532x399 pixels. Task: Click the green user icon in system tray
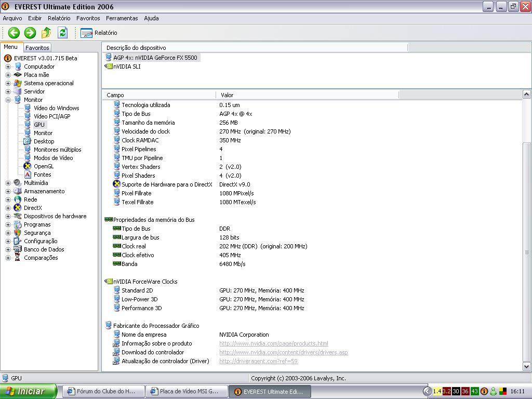coord(494,391)
